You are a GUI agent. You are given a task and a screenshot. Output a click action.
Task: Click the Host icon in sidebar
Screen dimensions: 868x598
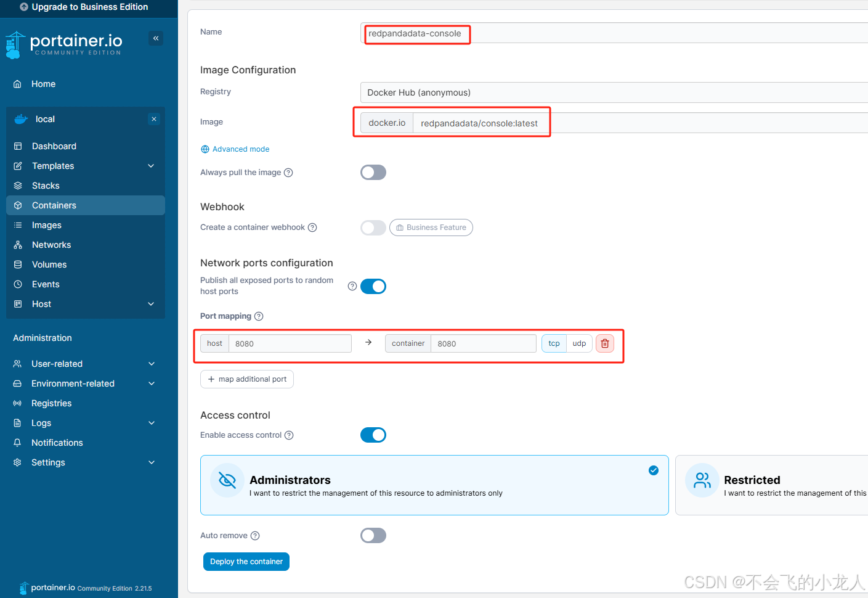click(x=18, y=304)
